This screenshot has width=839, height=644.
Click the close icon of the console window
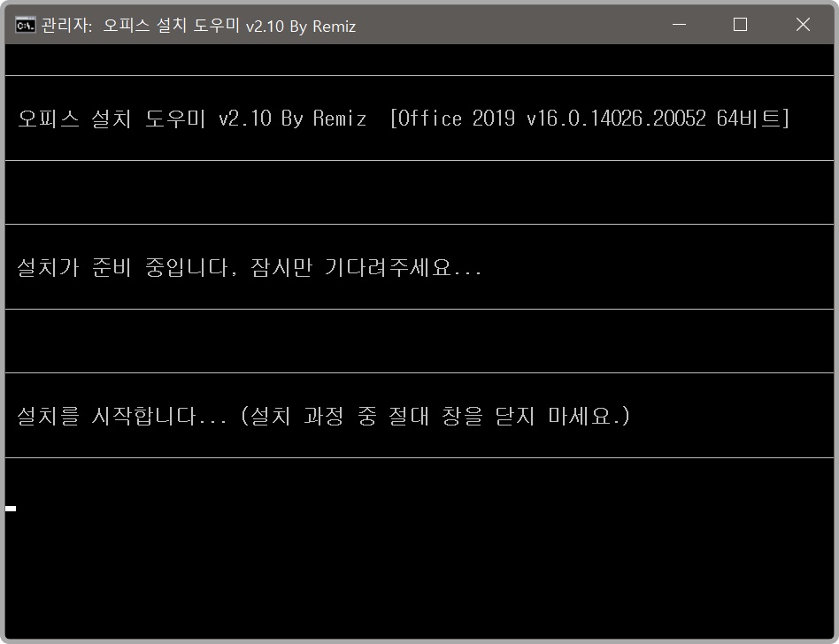(803, 26)
